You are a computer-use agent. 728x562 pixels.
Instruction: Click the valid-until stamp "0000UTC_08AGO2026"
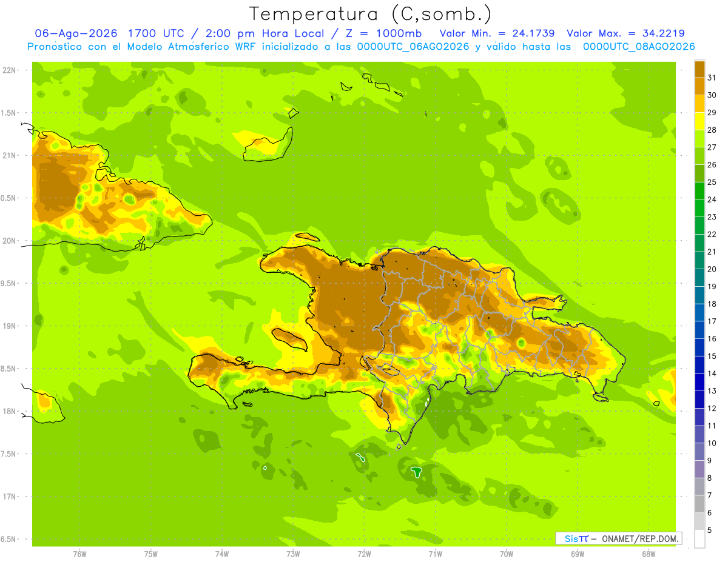click(x=639, y=47)
